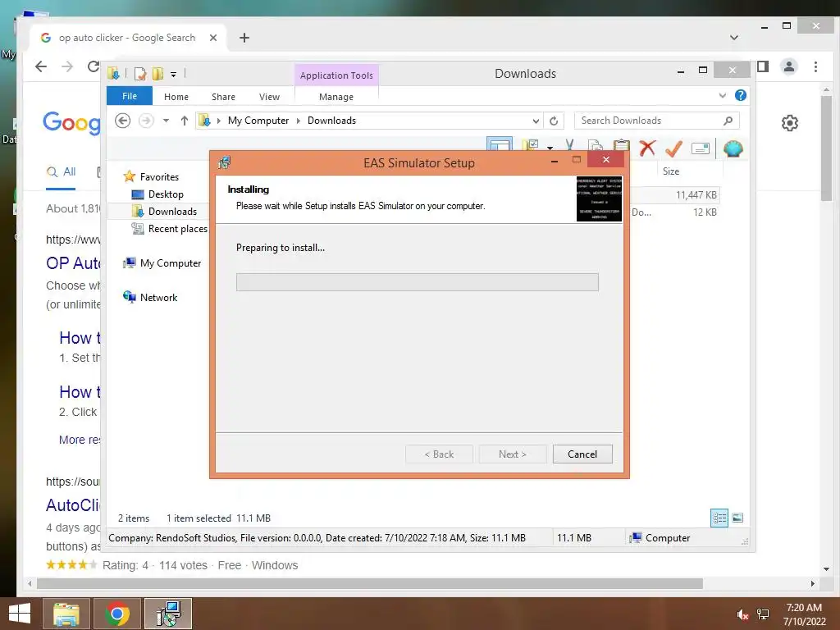Click the paste clipboard toolbar icon
This screenshot has height=630, width=840.
pyautogui.click(x=622, y=144)
